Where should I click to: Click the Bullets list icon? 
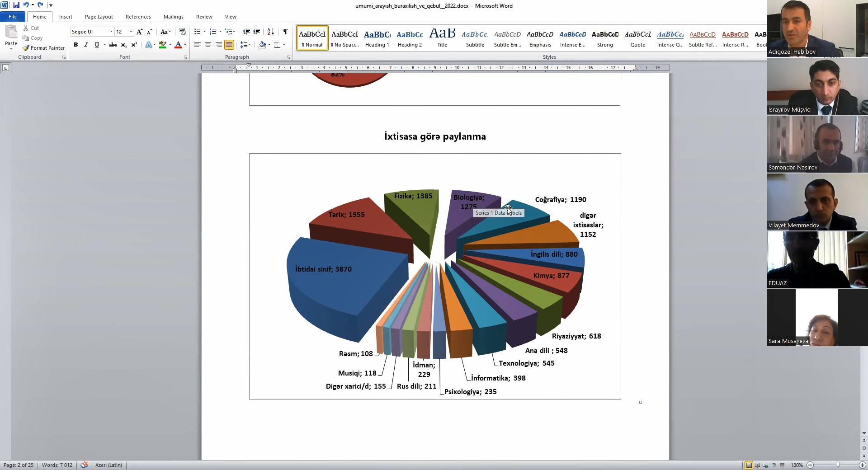click(197, 32)
